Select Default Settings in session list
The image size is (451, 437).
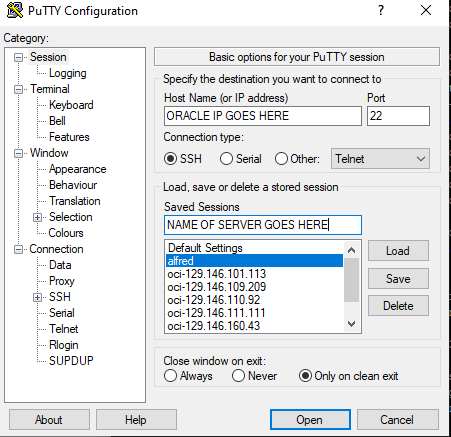pos(254,248)
